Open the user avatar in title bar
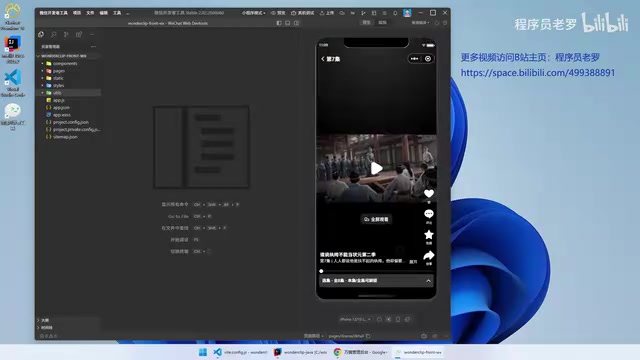 click(x=407, y=13)
